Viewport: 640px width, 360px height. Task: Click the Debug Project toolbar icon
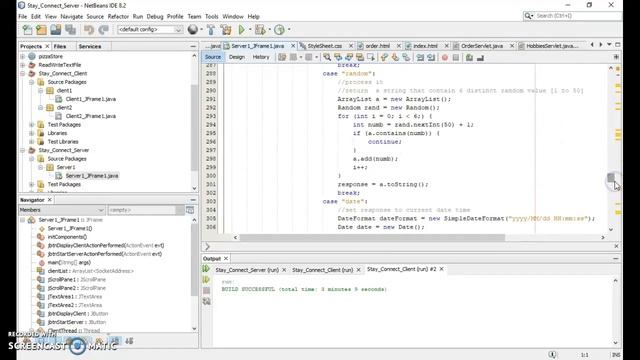click(260, 29)
